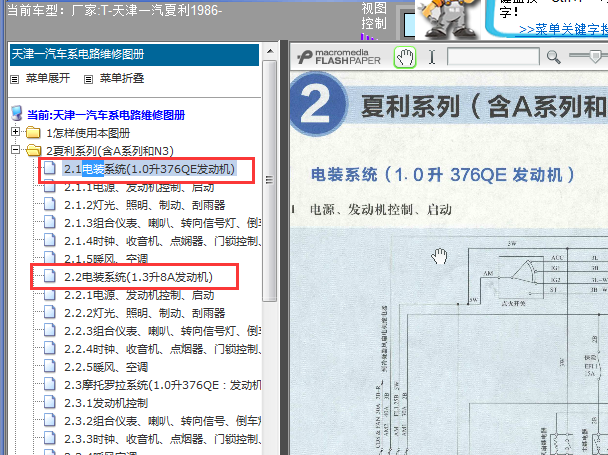This screenshot has height=455, width=608.
Task: Open the >>菜单关键字 search link
Action: click(x=563, y=29)
